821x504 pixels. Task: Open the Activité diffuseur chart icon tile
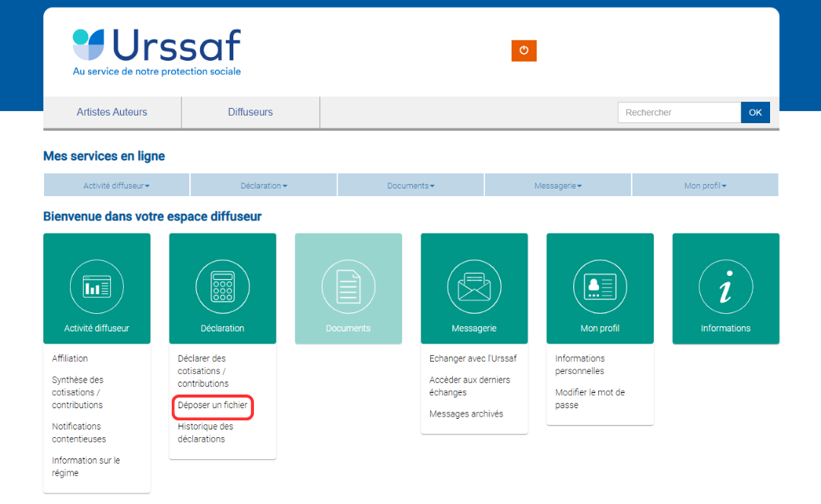point(97,288)
